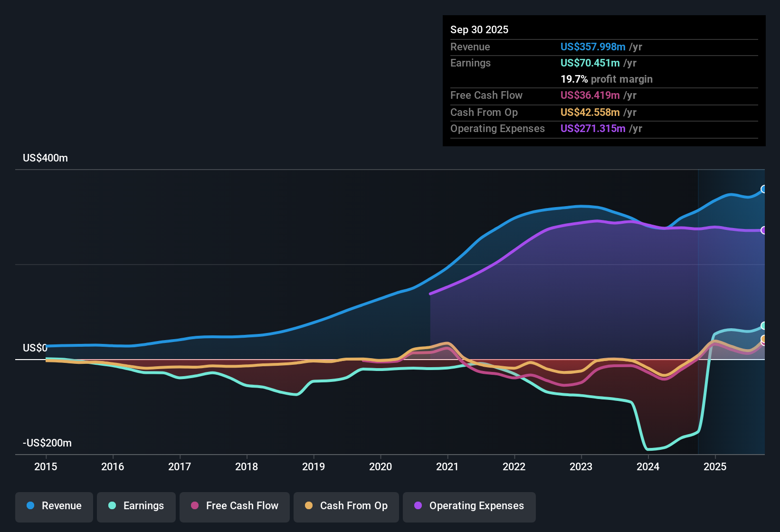Click the purple Operating Expenses legend dot
The image size is (780, 532).
coord(417,506)
